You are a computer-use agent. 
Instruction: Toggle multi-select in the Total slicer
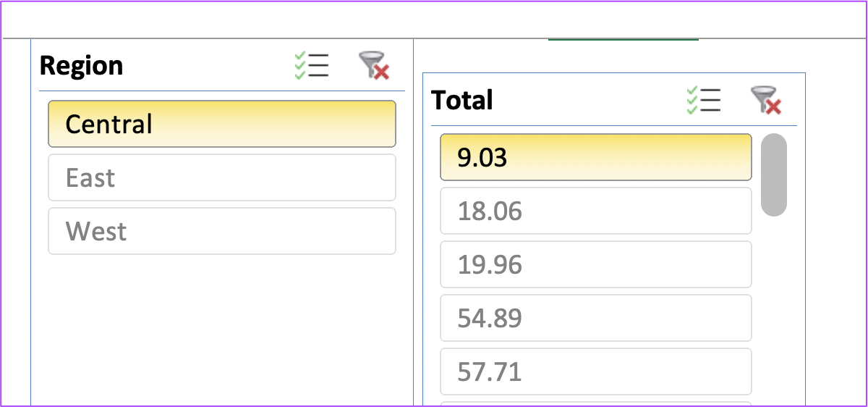(x=703, y=100)
